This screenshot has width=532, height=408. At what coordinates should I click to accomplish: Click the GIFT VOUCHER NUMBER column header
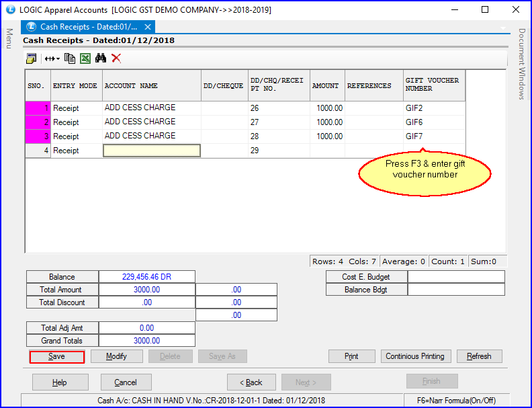click(434, 85)
